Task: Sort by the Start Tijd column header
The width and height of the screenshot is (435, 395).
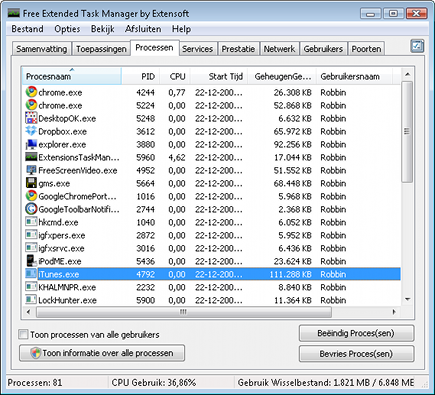Action: click(219, 76)
